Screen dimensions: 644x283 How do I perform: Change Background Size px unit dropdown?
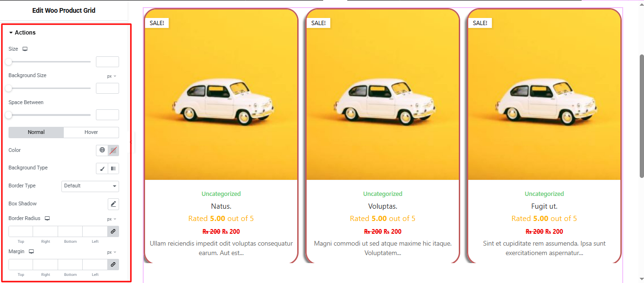pos(112,76)
